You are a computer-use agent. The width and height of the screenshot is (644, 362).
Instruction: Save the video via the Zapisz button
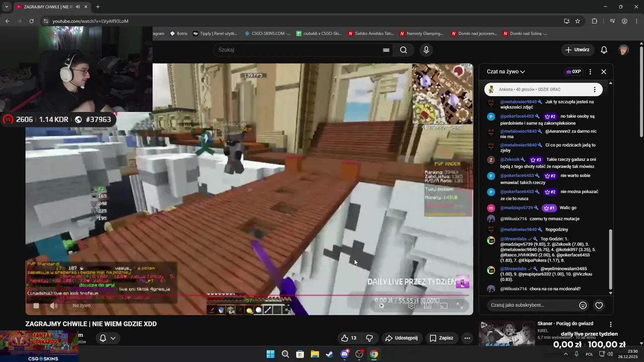click(x=441, y=338)
